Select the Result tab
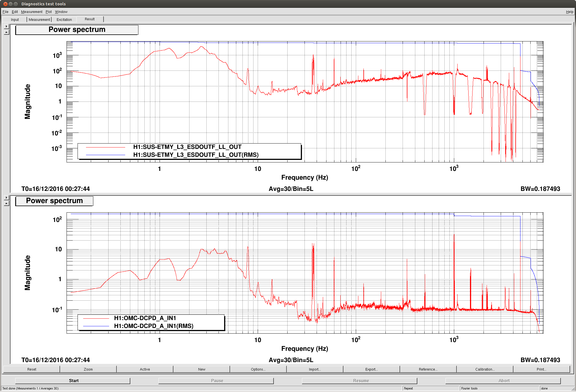The image size is (576, 392). [90, 19]
